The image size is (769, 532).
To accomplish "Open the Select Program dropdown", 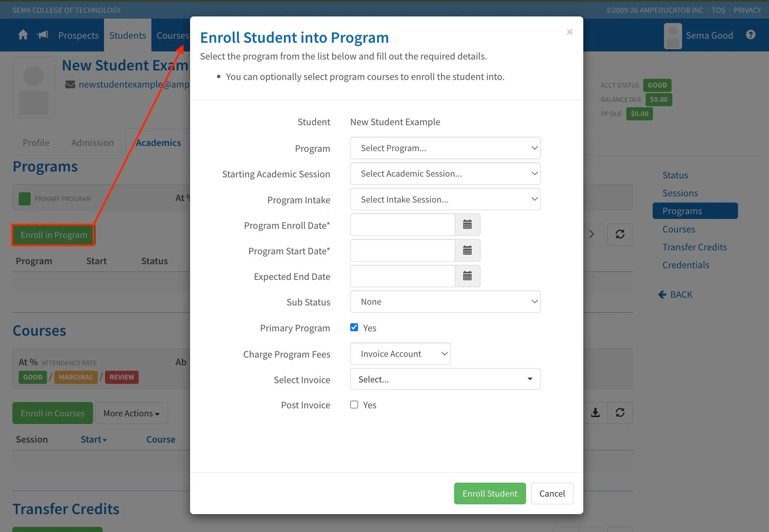I will (x=445, y=148).
